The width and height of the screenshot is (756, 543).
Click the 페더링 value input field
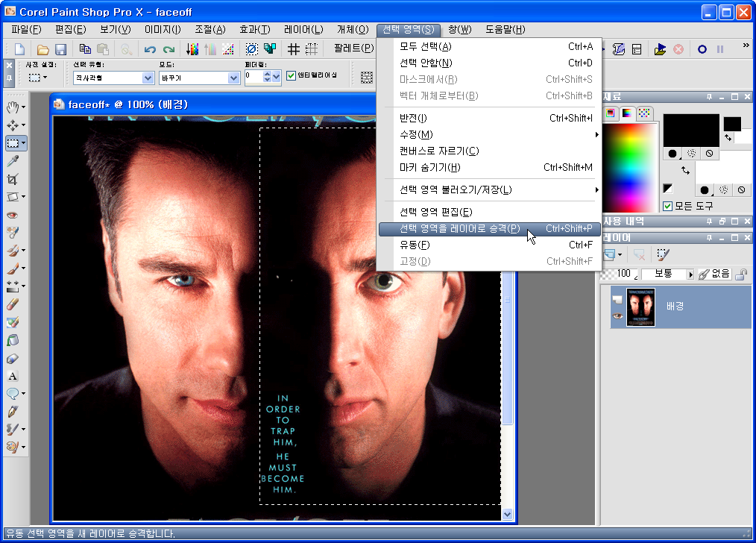coord(253,76)
